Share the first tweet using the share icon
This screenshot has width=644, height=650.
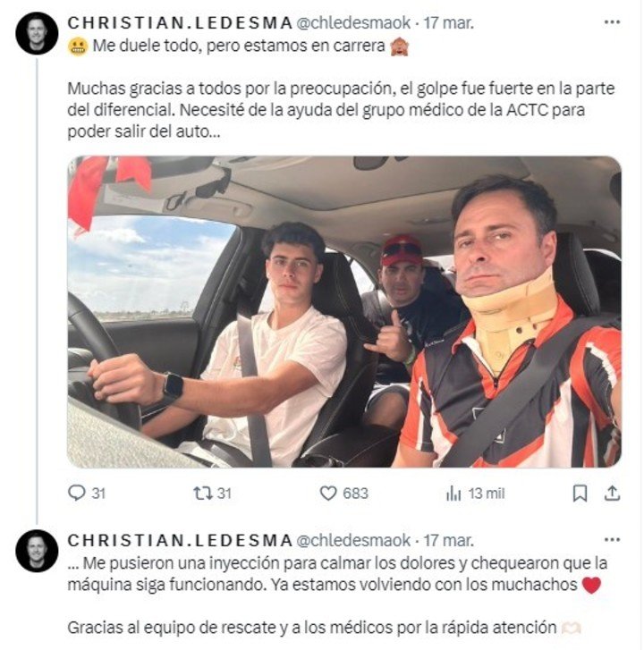point(612,494)
